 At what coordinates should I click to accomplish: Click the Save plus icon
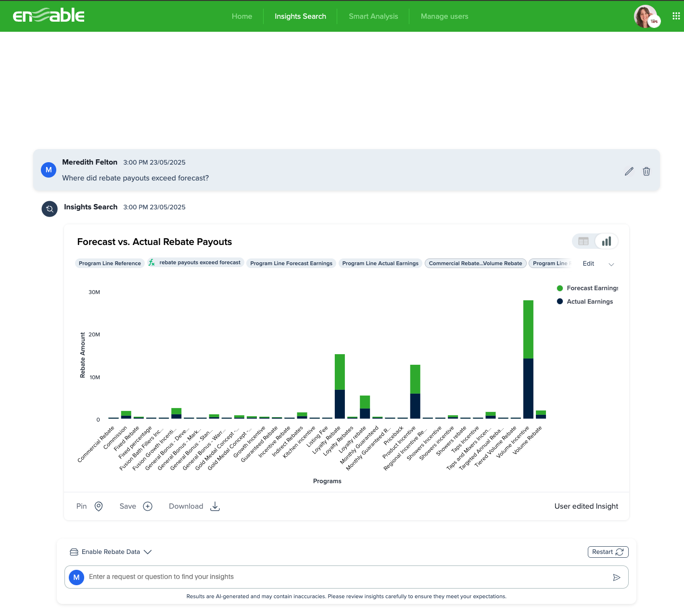(x=148, y=506)
